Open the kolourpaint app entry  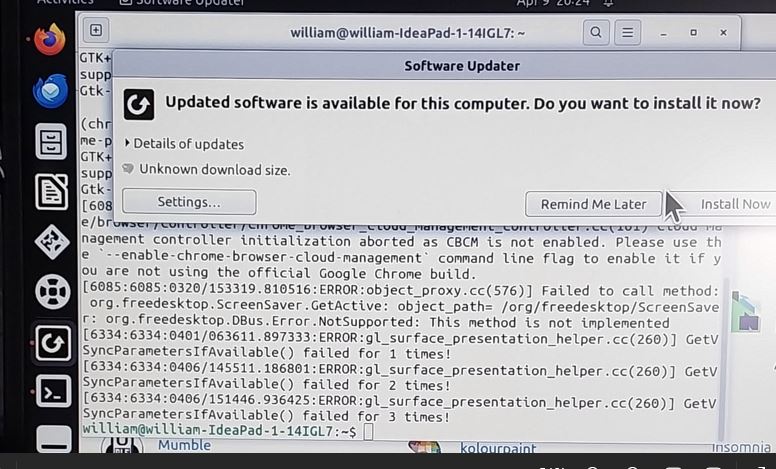(498, 448)
